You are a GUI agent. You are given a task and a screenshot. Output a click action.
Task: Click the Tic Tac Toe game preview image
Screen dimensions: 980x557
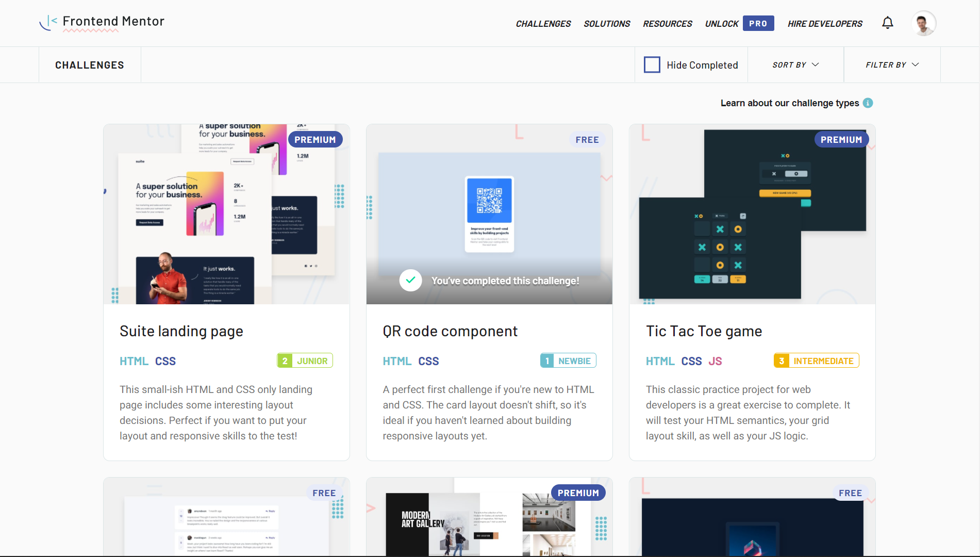pyautogui.click(x=752, y=214)
